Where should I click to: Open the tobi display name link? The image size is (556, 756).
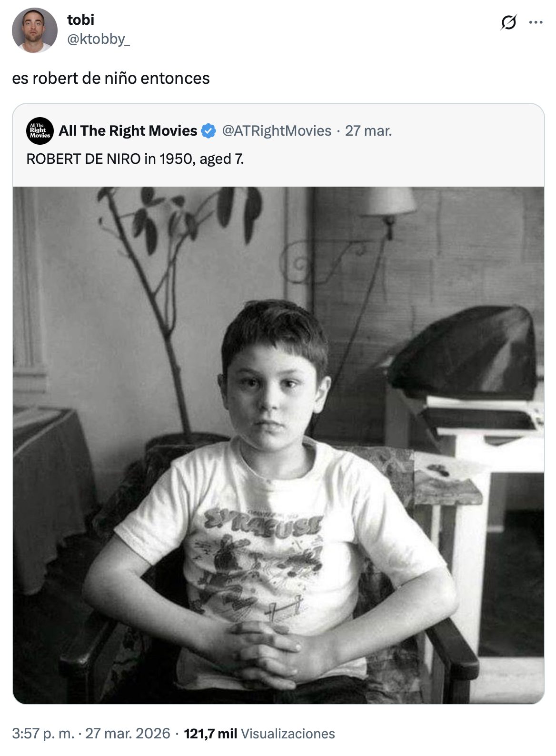[x=81, y=20]
